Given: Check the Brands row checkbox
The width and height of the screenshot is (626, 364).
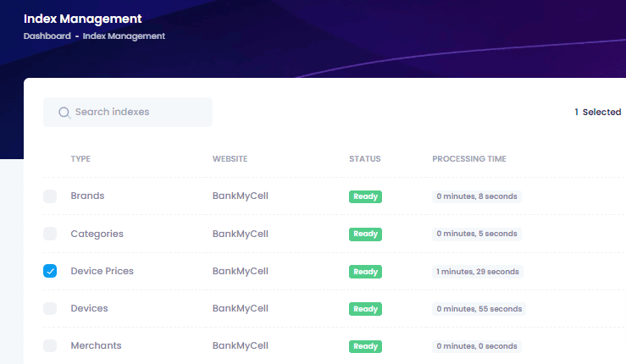Looking at the screenshot, I should (50, 196).
